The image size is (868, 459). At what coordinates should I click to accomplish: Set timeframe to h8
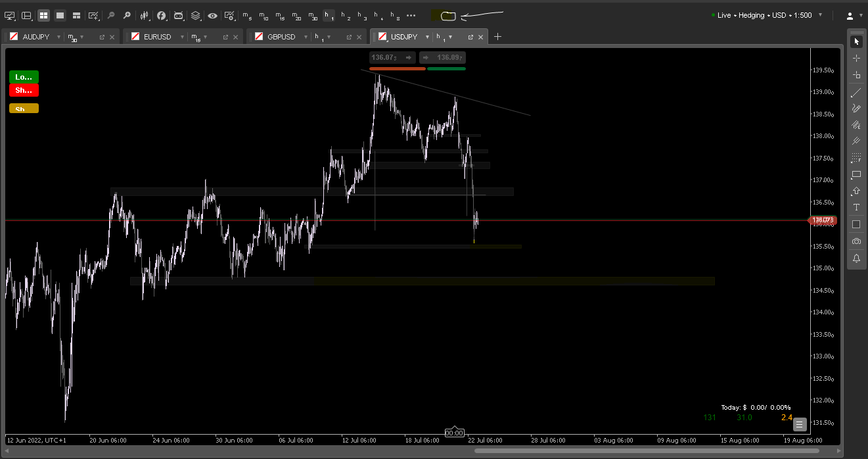395,15
